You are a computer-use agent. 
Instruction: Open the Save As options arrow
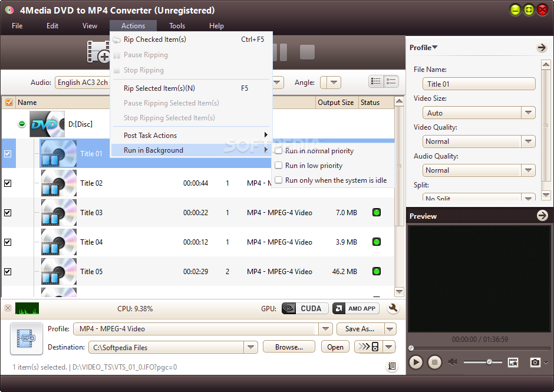pyautogui.click(x=390, y=329)
